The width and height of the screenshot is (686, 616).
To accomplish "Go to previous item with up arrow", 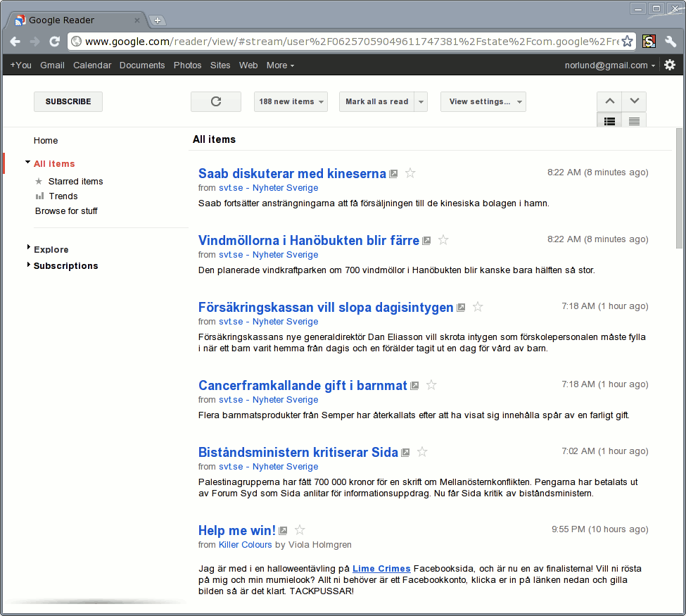I will 609,101.
